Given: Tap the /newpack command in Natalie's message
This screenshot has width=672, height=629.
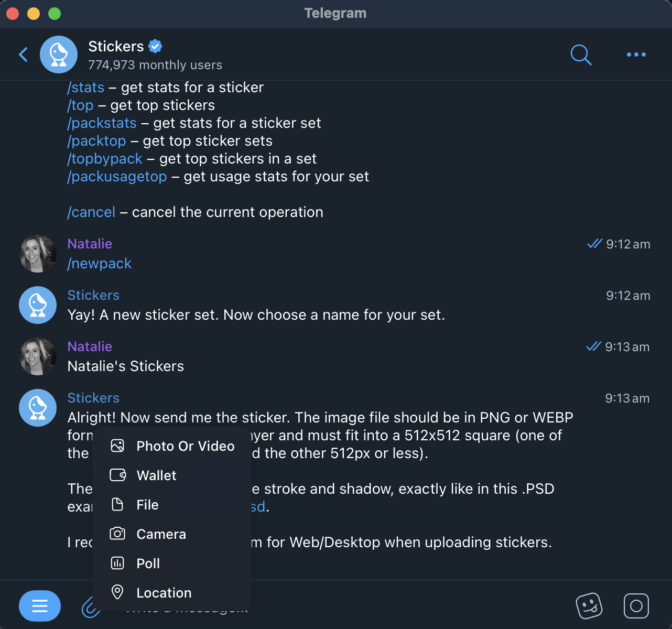Looking at the screenshot, I should tap(100, 264).
